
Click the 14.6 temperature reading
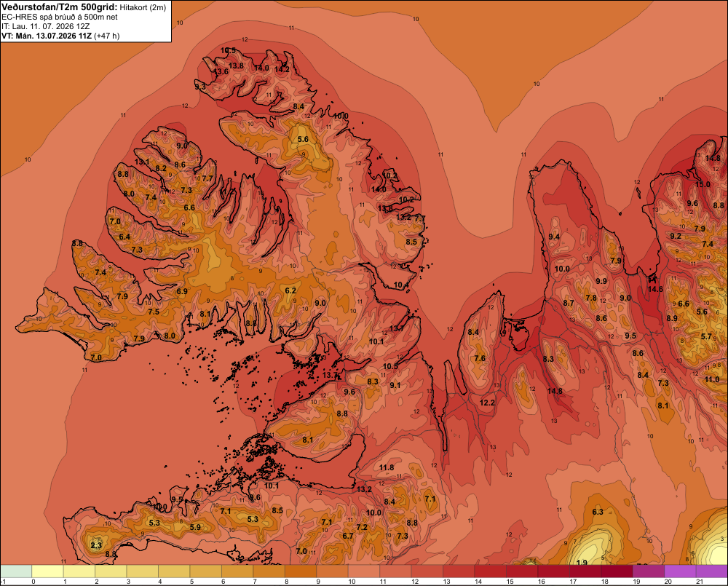click(655, 289)
